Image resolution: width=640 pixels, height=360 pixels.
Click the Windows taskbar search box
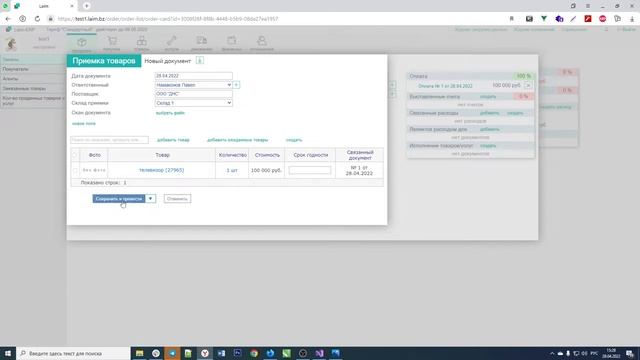(x=73, y=353)
